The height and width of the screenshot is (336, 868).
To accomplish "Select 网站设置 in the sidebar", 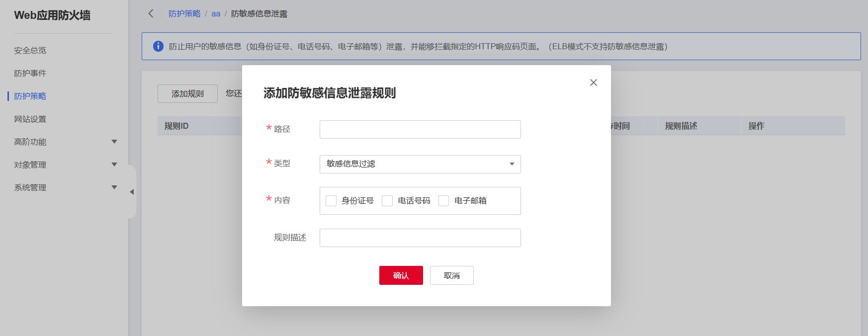I will coord(30,119).
